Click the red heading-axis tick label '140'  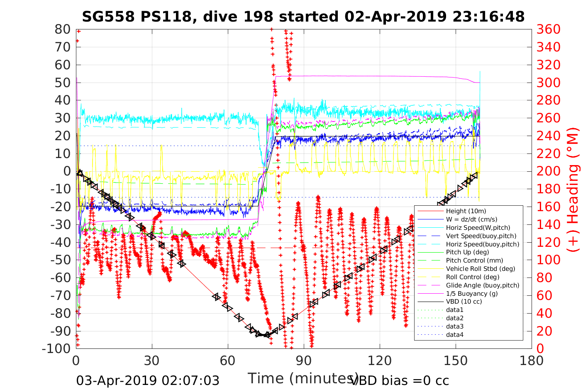[549, 224]
